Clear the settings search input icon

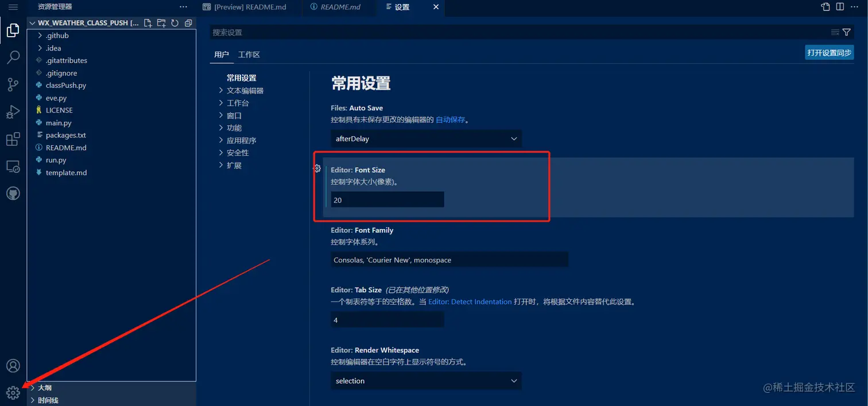pyautogui.click(x=835, y=32)
